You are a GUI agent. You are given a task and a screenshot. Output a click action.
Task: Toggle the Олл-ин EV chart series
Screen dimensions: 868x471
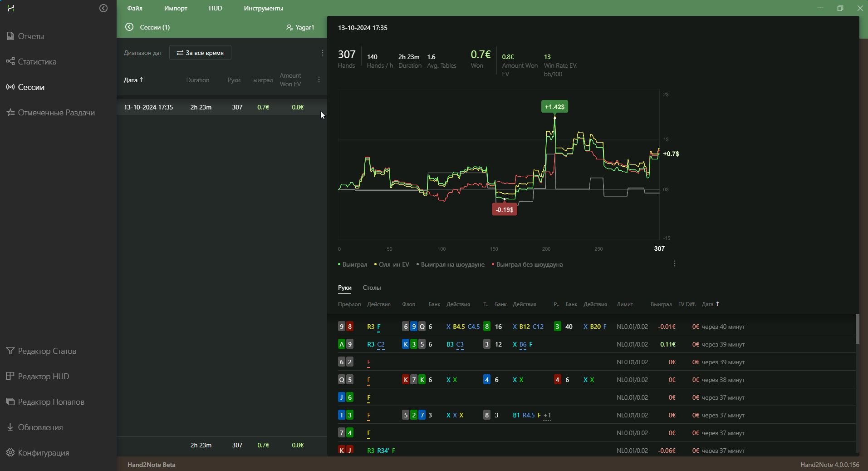tap(392, 264)
